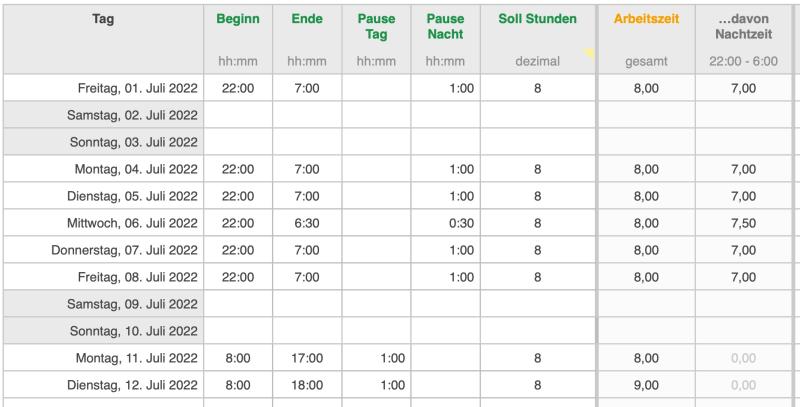Viewport: 800px width, 407px height.
Task: Click the Pause Nacht column header
Action: click(445, 26)
